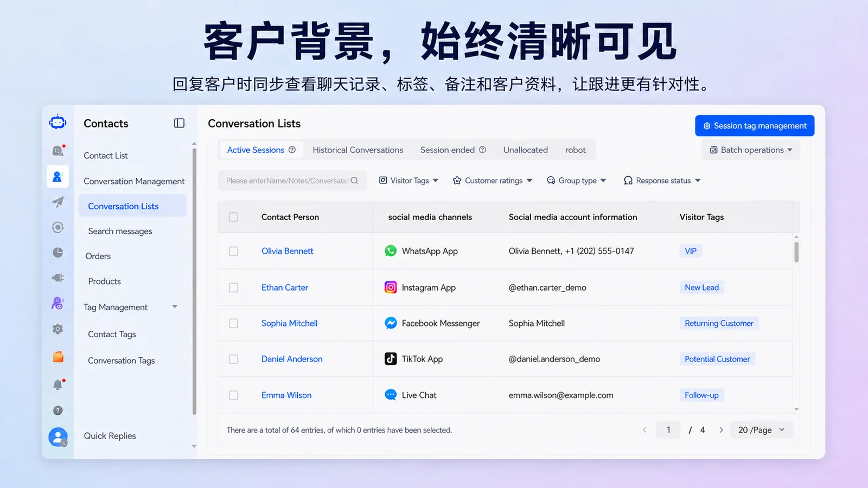868x488 pixels.
Task: Click Session tag management button
Action: point(755,126)
